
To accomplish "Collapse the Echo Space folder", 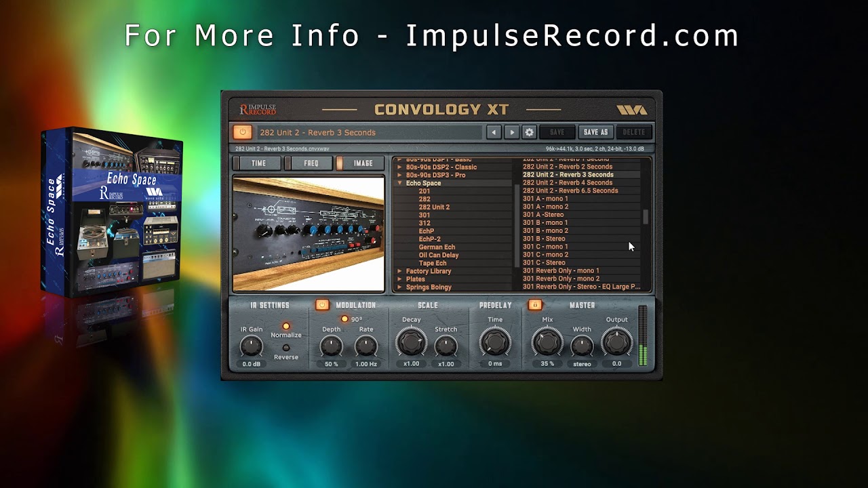I will click(x=400, y=183).
